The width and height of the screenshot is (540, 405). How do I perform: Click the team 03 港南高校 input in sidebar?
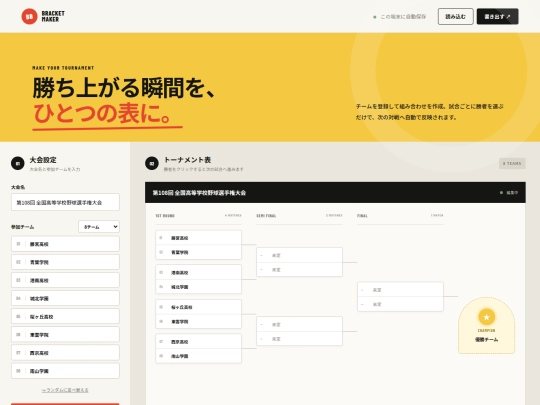65,280
